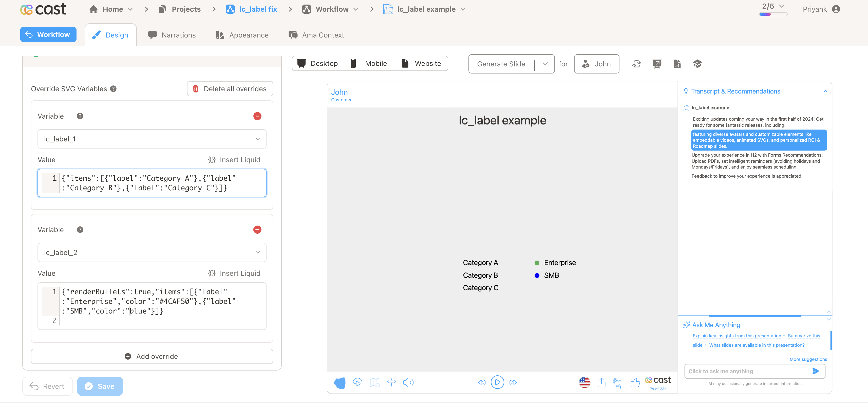Screen dimensions: 868x404
Task: Switch to the Appearance tab
Action: 242,35
